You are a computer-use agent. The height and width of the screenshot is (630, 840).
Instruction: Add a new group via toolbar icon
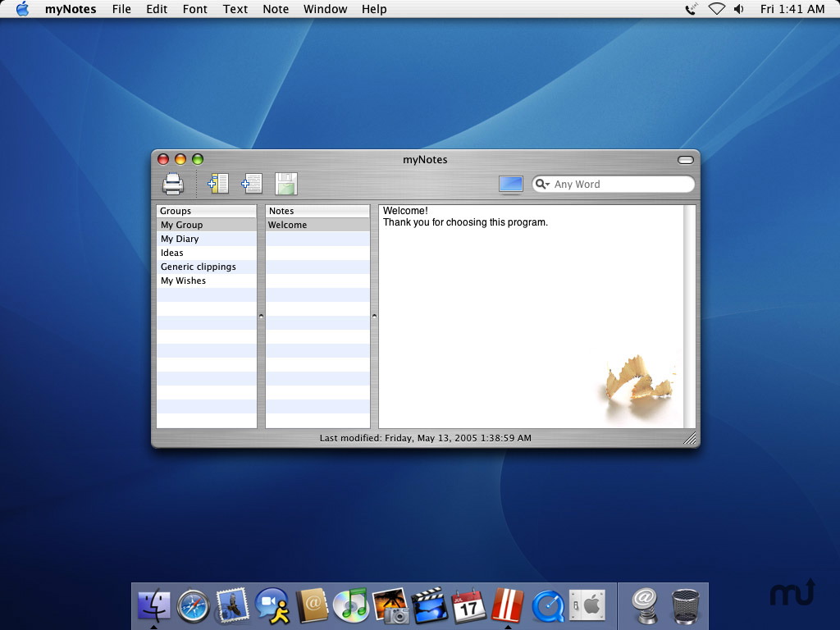click(x=218, y=184)
